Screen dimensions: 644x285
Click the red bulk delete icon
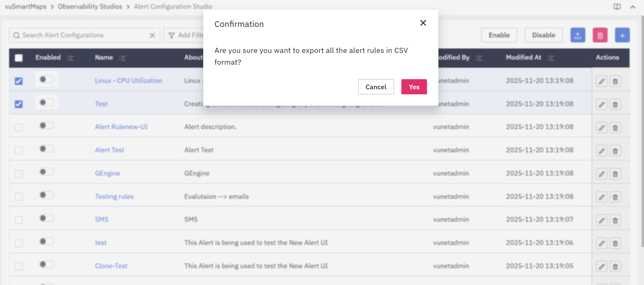[x=600, y=35]
